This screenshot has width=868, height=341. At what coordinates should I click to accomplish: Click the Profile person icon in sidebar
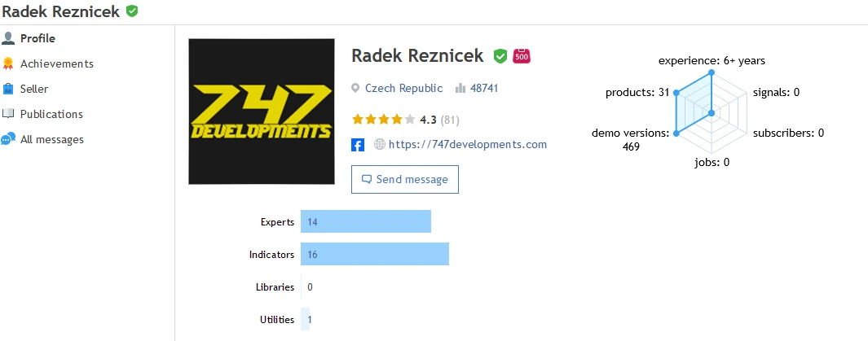pos(8,39)
